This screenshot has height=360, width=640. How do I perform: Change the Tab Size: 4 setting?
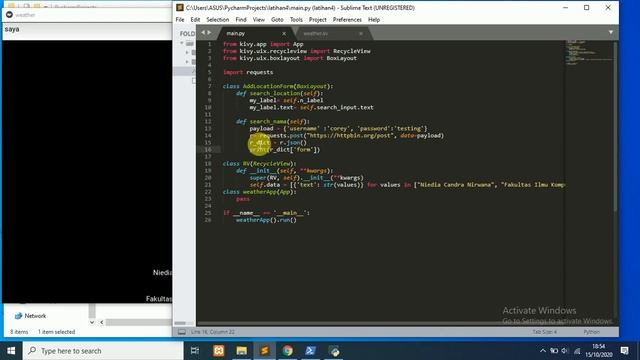click(x=544, y=332)
